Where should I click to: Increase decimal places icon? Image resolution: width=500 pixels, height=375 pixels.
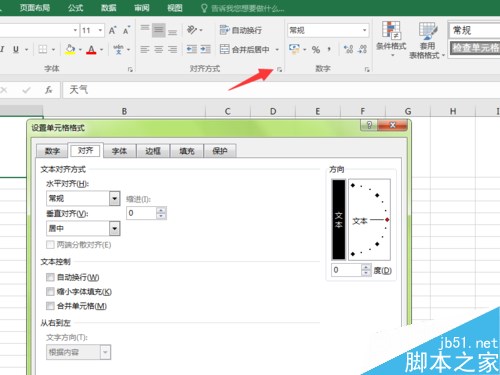pyautogui.click(x=348, y=49)
